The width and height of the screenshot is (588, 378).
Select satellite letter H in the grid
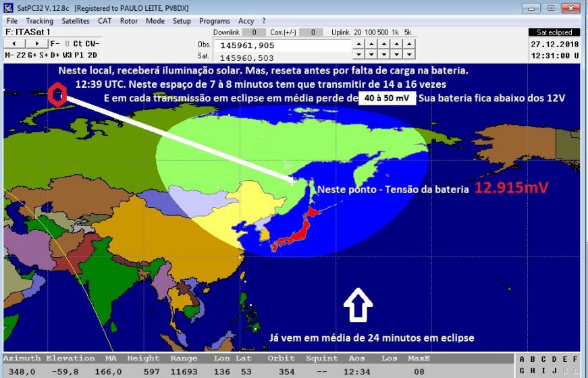tap(533, 371)
